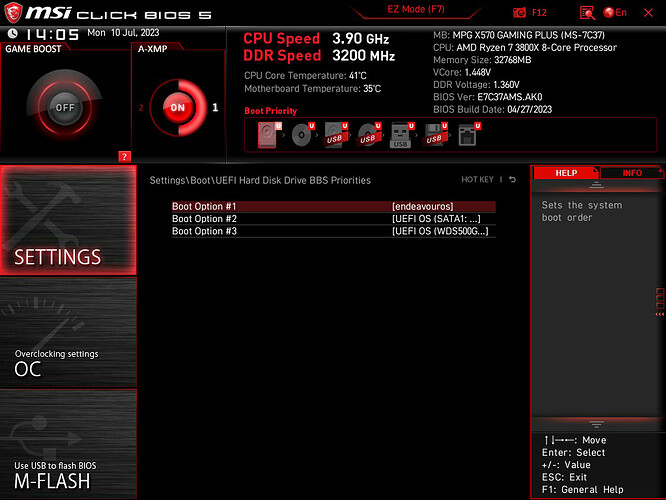This screenshot has width=666, height=500.
Task: Click the Boot Priority label
Action: (271, 111)
